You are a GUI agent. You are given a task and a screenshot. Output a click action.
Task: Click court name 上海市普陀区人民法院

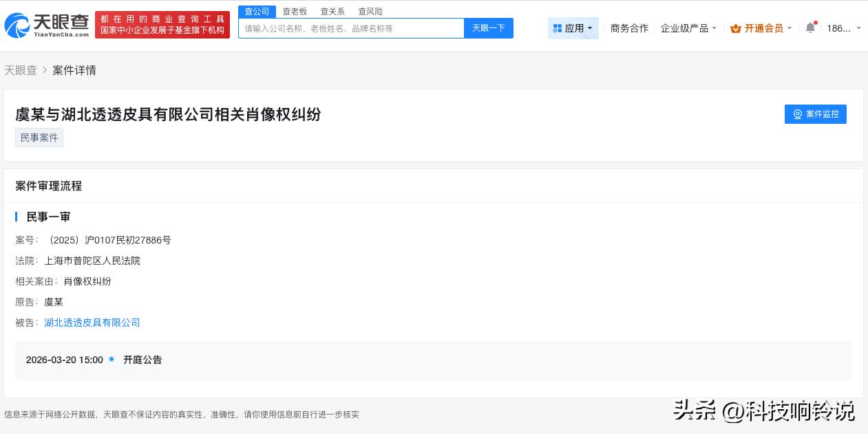(92, 261)
